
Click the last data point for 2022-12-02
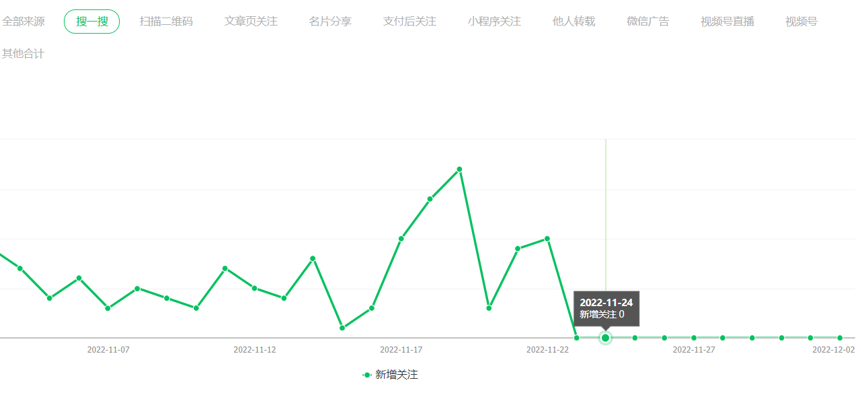tap(840, 338)
